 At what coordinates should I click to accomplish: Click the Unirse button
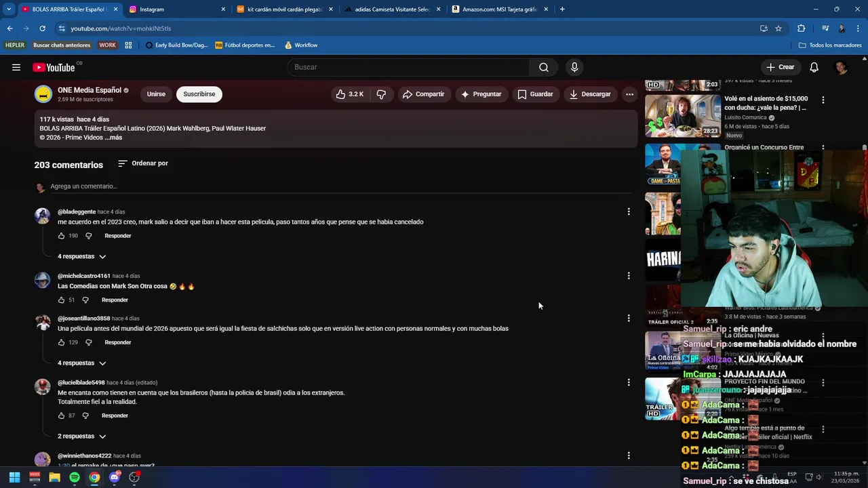tap(156, 94)
